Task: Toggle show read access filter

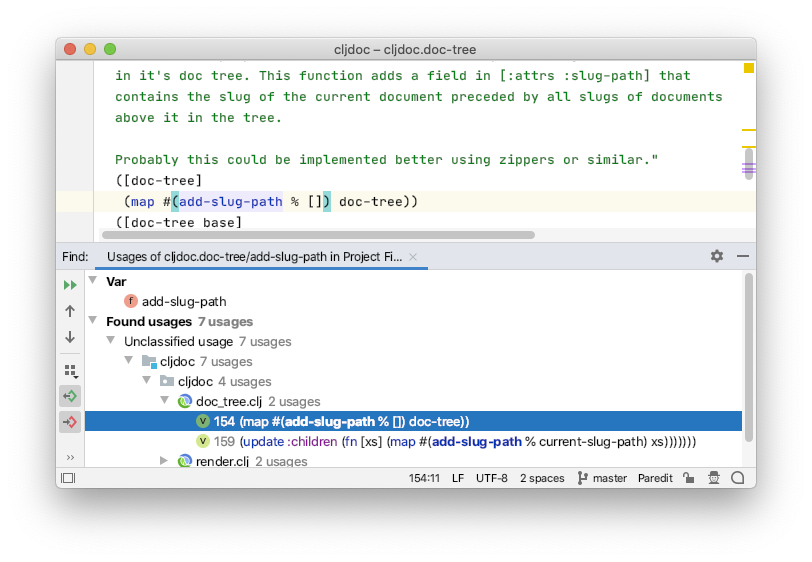Action: [70, 396]
